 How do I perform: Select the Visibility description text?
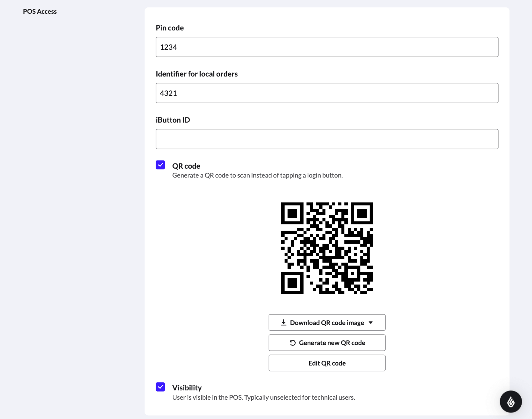coord(263,397)
